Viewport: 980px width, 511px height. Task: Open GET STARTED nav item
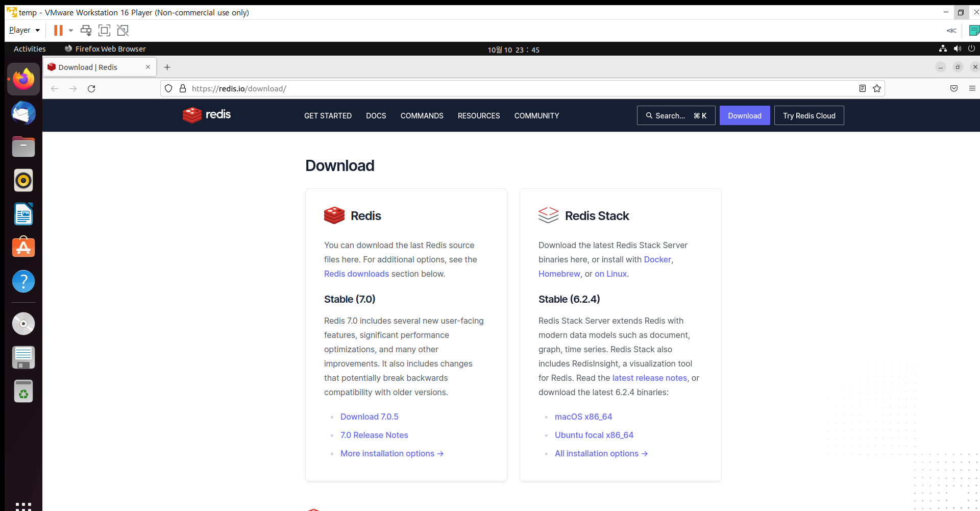click(328, 116)
